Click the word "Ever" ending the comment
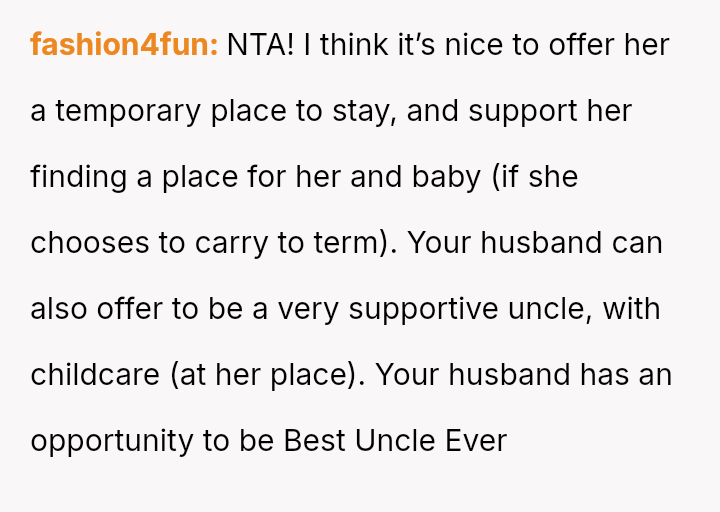Image resolution: width=720 pixels, height=512 pixels. tap(476, 441)
